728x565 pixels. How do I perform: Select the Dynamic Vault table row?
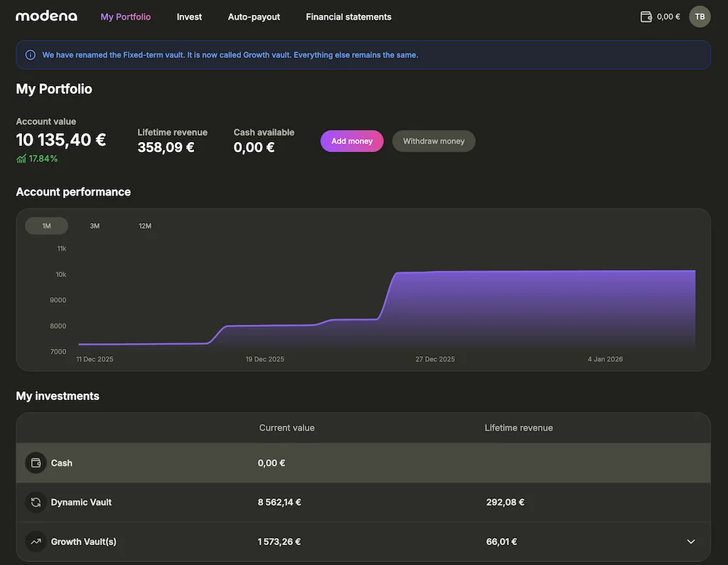(x=355, y=502)
